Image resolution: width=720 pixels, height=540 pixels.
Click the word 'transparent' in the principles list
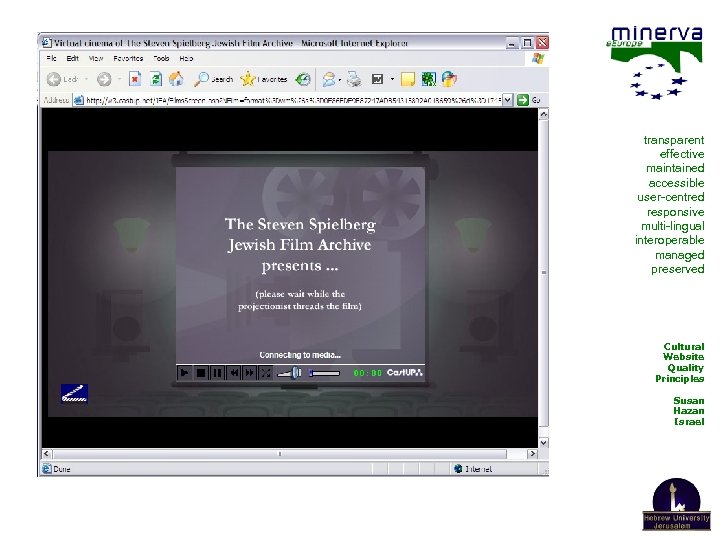tap(674, 140)
